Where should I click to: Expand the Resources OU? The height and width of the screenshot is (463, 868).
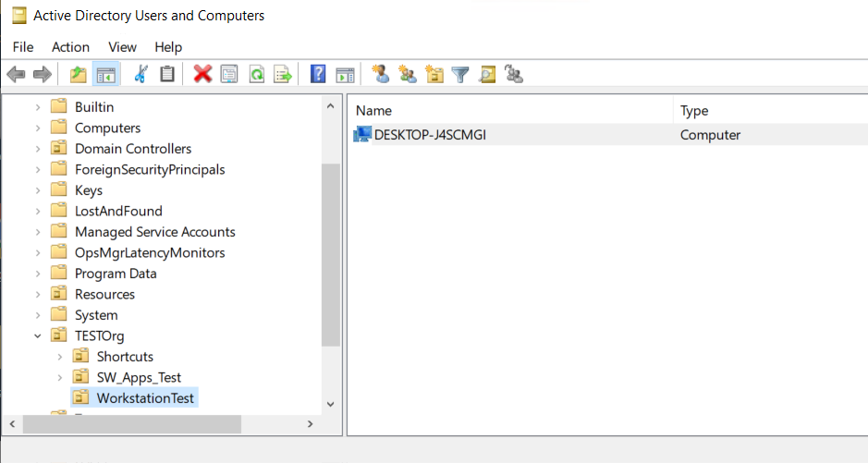(38, 294)
